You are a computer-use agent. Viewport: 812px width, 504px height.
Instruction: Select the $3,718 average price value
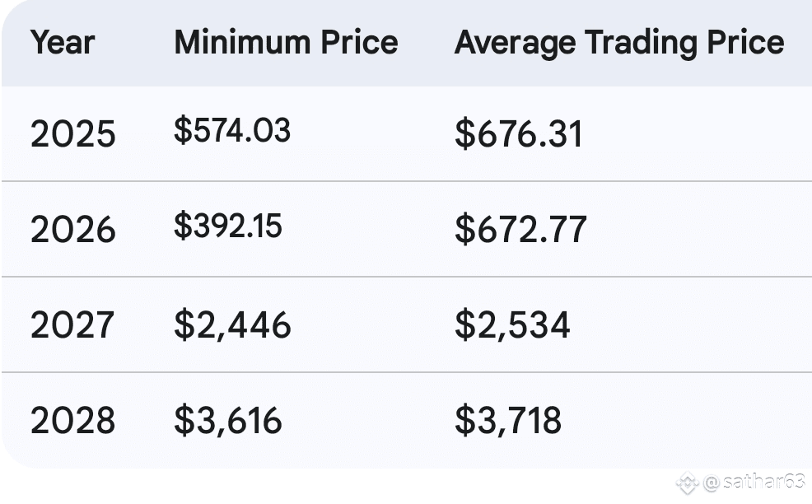coord(508,420)
